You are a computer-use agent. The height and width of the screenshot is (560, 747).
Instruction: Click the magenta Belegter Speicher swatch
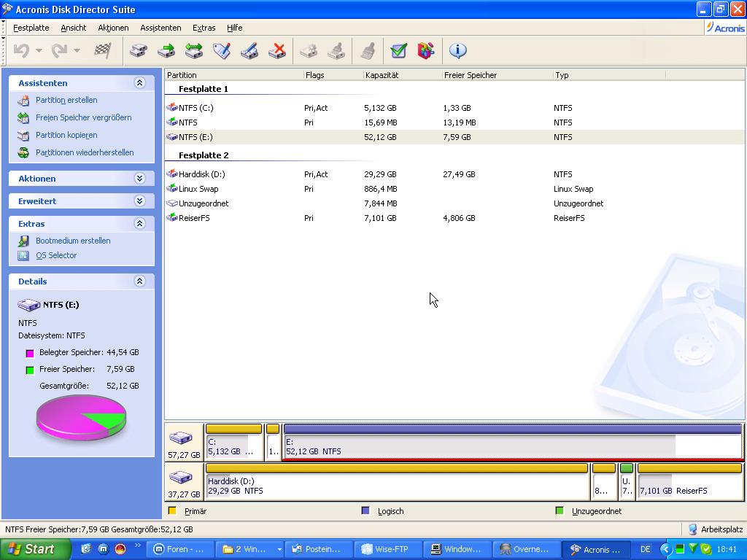click(x=30, y=354)
